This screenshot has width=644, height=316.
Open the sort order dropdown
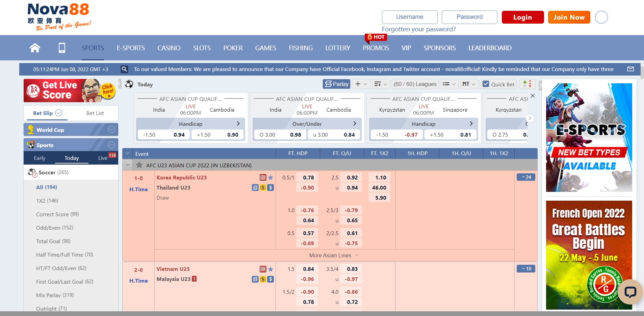[x=381, y=84]
